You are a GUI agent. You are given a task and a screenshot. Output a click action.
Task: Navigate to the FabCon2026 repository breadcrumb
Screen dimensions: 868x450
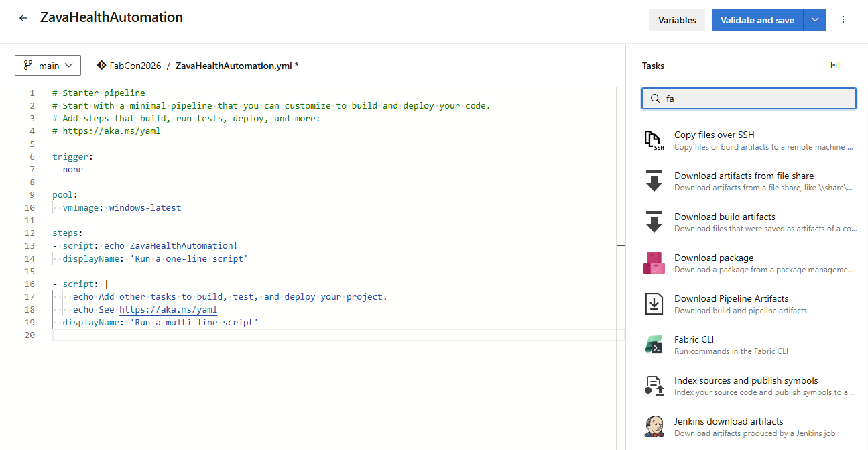pyautogui.click(x=134, y=65)
